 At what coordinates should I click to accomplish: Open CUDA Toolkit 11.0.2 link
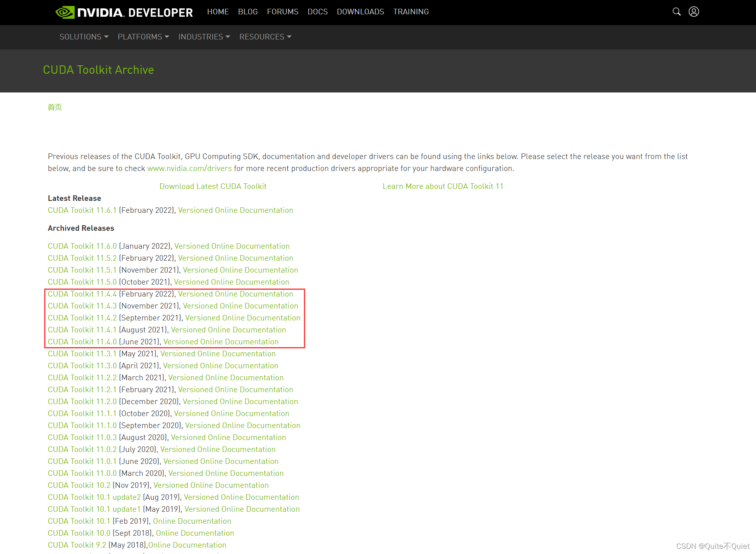pyautogui.click(x=82, y=450)
